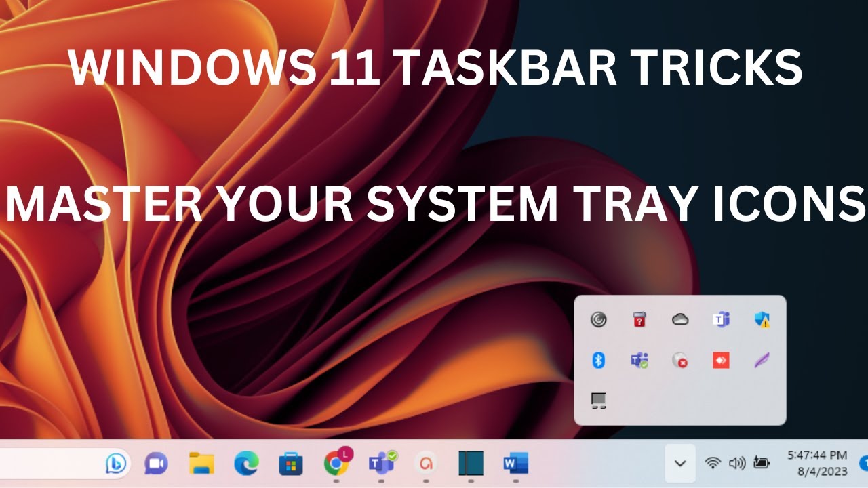Image resolution: width=868 pixels, height=488 pixels.
Task: Click Teams icon with green check in tray overflow
Action: 639,360
